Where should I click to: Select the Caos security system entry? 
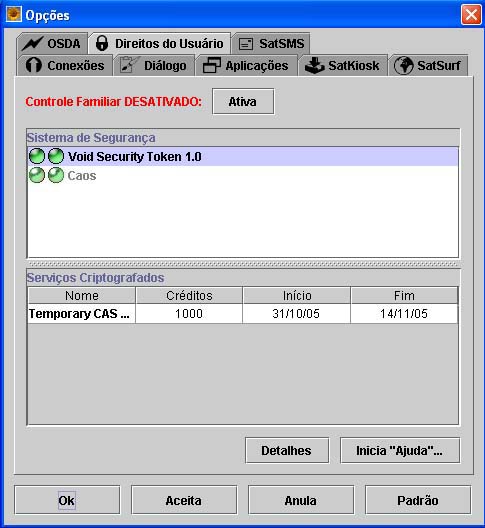click(242, 175)
